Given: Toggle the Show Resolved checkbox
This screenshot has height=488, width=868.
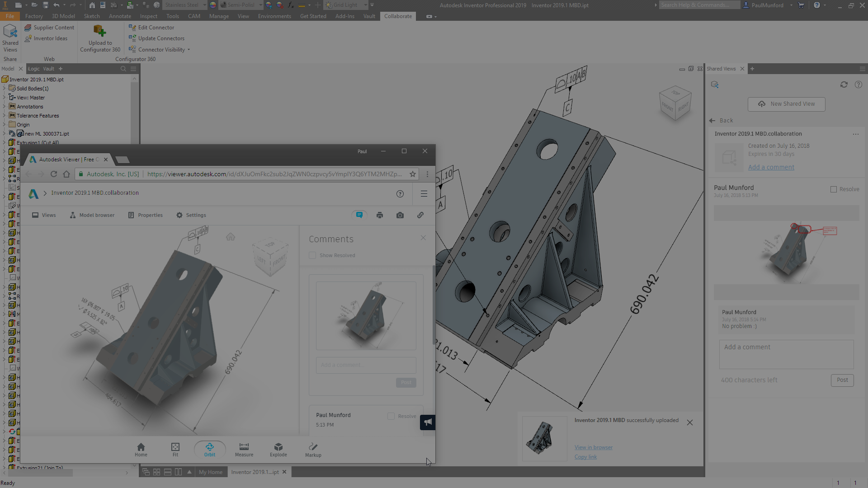Looking at the screenshot, I should pos(312,255).
